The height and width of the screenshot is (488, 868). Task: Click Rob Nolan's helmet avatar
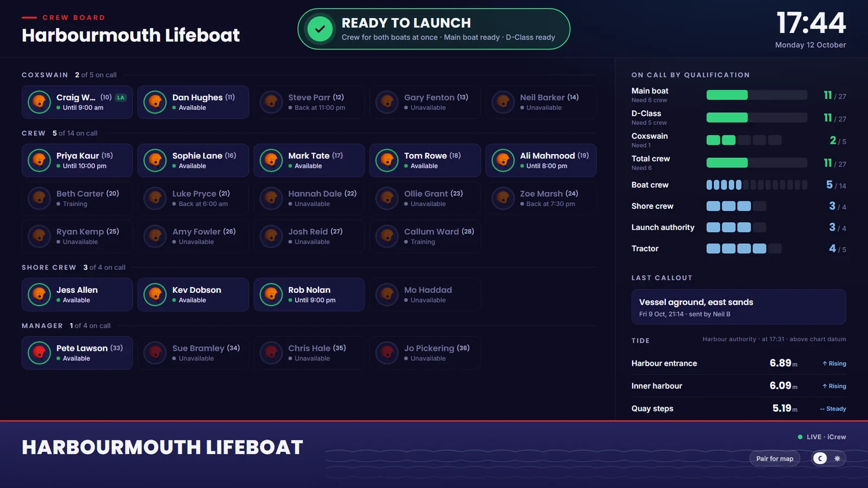click(271, 294)
